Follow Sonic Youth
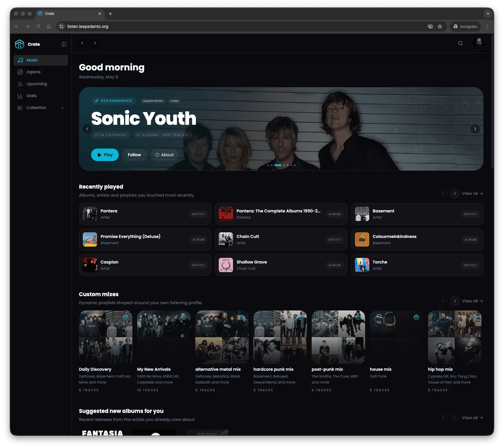This screenshot has height=448, width=504. pos(134,155)
